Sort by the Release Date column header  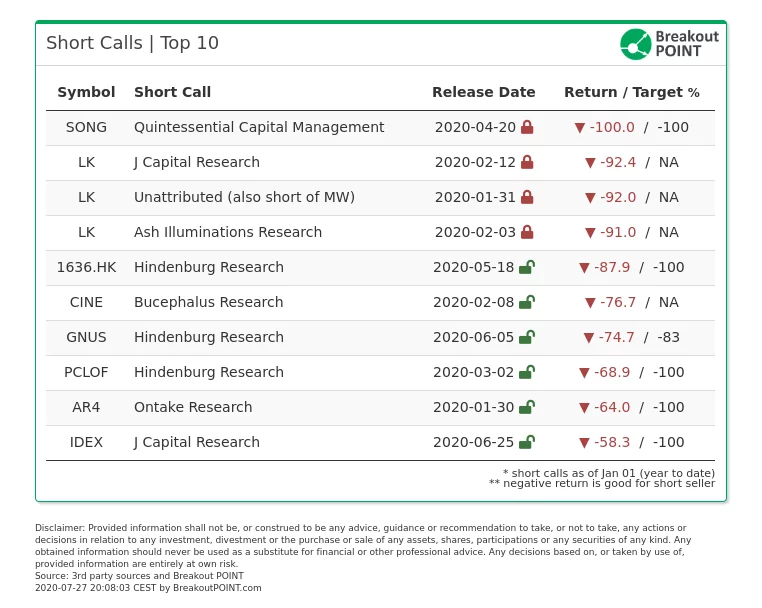pos(484,92)
